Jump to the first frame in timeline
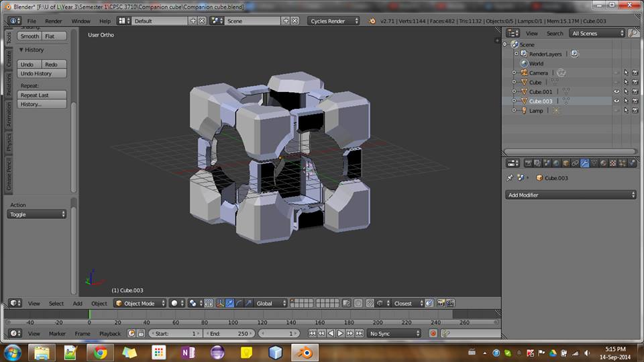644x362 pixels. tap(312, 333)
